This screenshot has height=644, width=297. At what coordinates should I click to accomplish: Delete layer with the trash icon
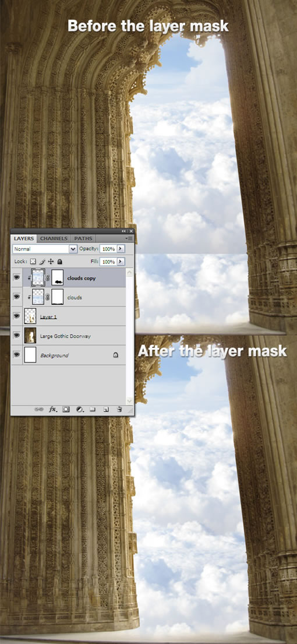119,409
